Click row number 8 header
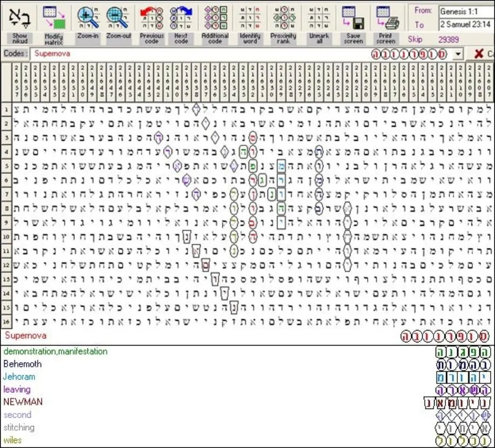The image size is (495, 448). point(6,209)
